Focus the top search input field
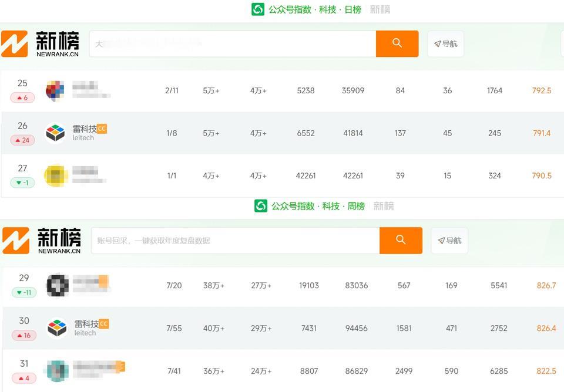The image size is (564, 392). [233, 43]
